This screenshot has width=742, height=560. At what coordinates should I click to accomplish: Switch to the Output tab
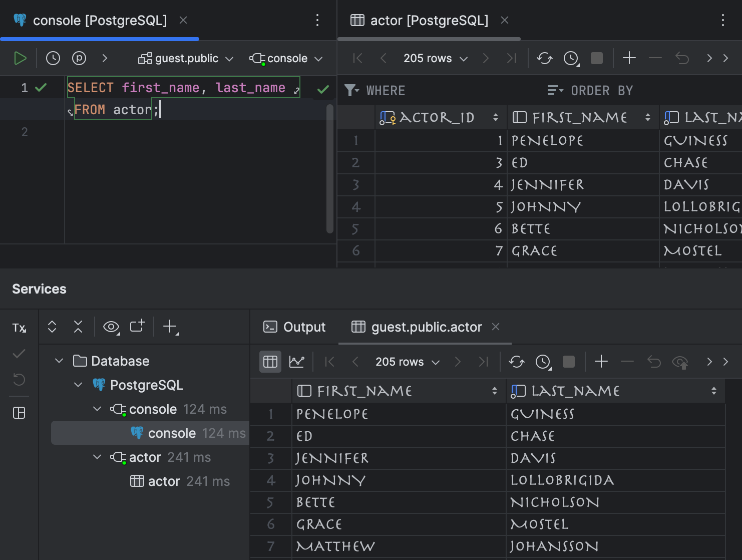pos(303,327)
